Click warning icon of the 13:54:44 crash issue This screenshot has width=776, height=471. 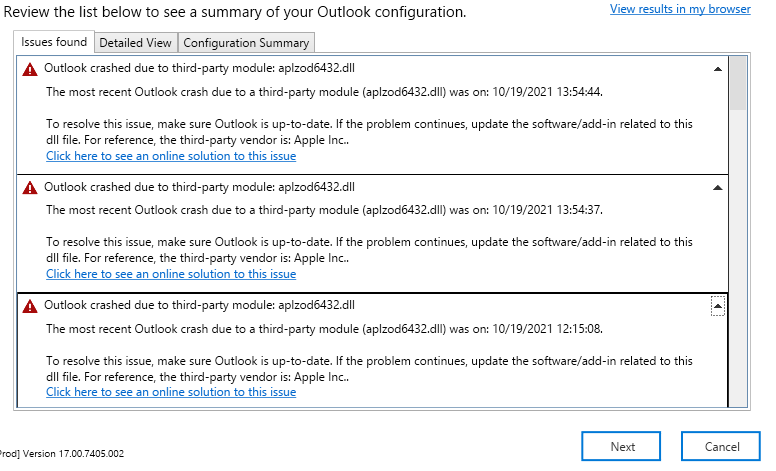click(30, 70)
